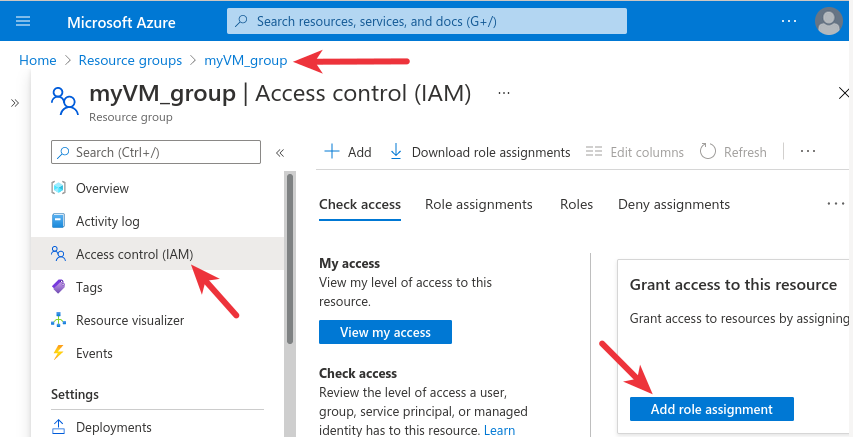Image resolution: width=853 pixels, height=437 pixels.
Task: Download role assignments from the toolbar
Action: tap(479, 152)
